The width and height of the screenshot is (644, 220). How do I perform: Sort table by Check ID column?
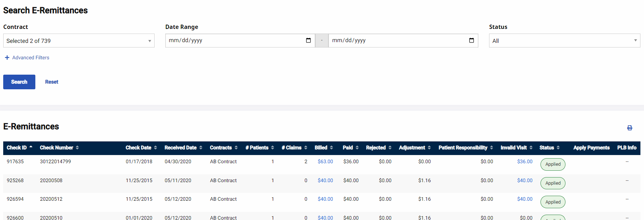point(19,147)
